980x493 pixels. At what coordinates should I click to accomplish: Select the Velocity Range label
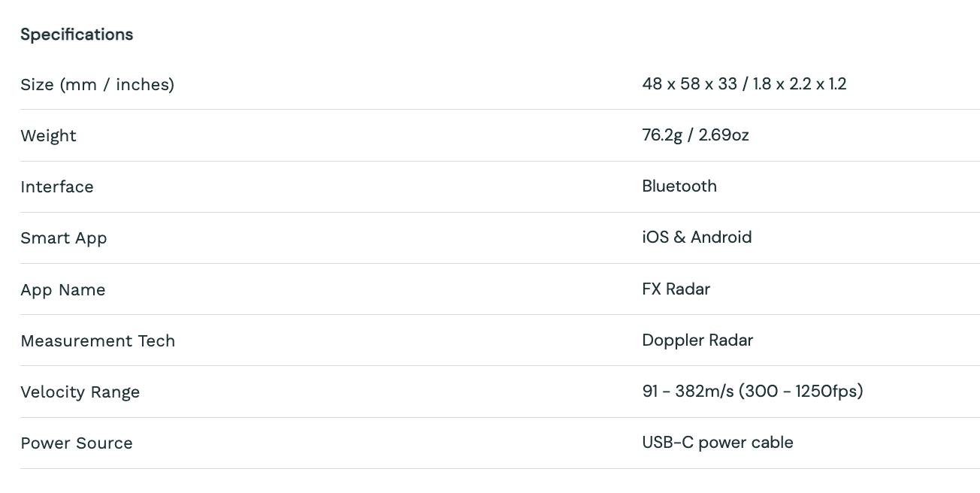80,392
